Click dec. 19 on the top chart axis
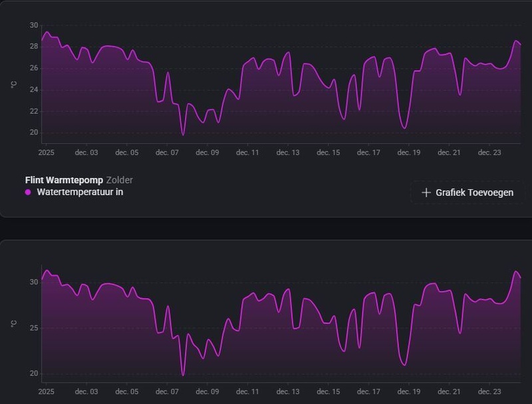The height and width of the screenshot is (404, 532). point(409,152)
